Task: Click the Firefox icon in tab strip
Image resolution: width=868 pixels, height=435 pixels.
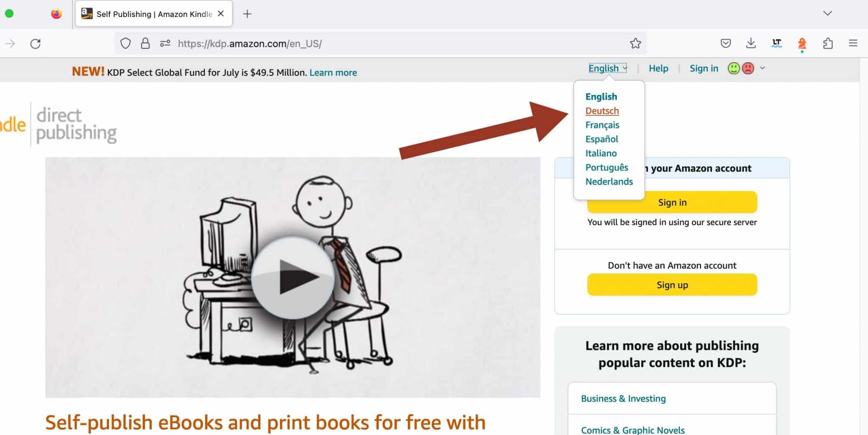Action: point(56,14)
